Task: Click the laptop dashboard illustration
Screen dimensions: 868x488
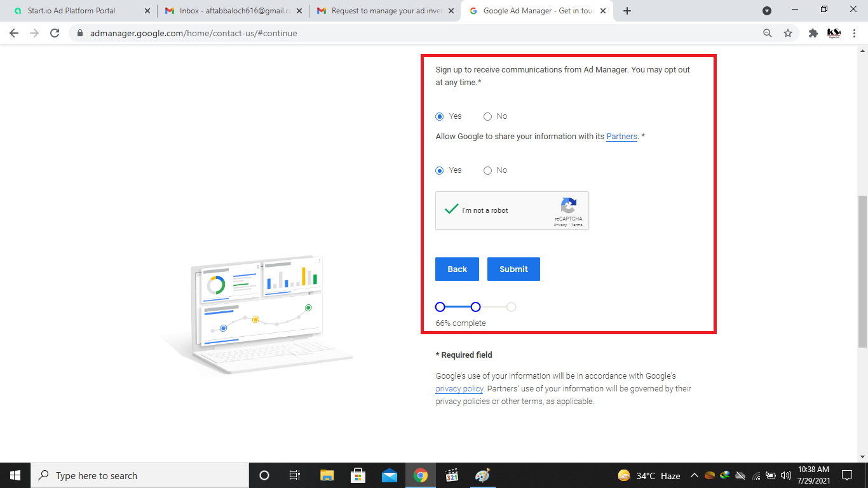Action: click(x=257, y=315)
